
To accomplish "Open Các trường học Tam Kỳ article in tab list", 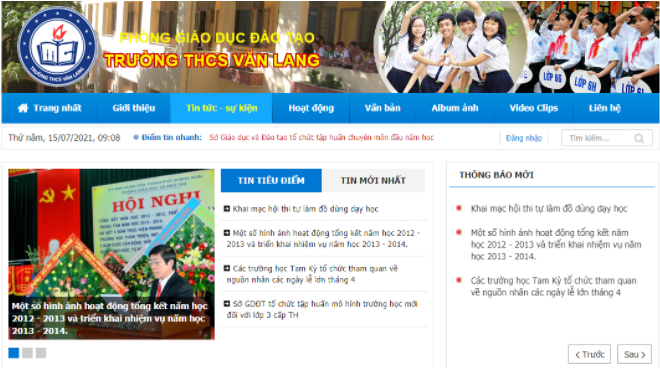I will coord(312,274).
